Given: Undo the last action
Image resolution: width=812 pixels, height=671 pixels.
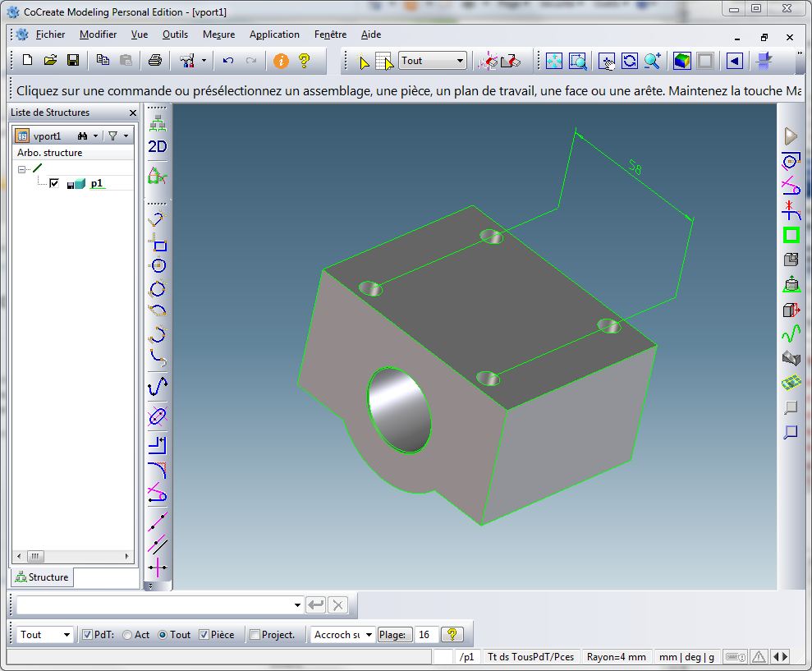Looking at the screenshot, I should point(228,61).
